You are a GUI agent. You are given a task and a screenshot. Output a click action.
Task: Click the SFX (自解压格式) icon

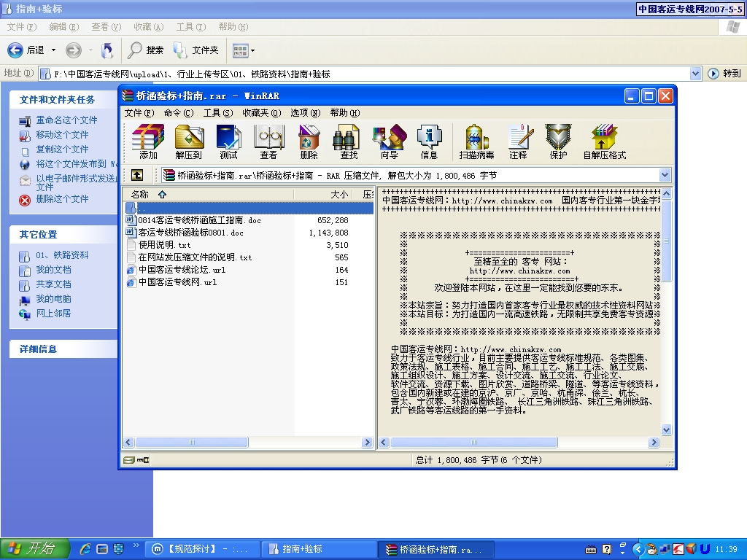pos(605,141)
